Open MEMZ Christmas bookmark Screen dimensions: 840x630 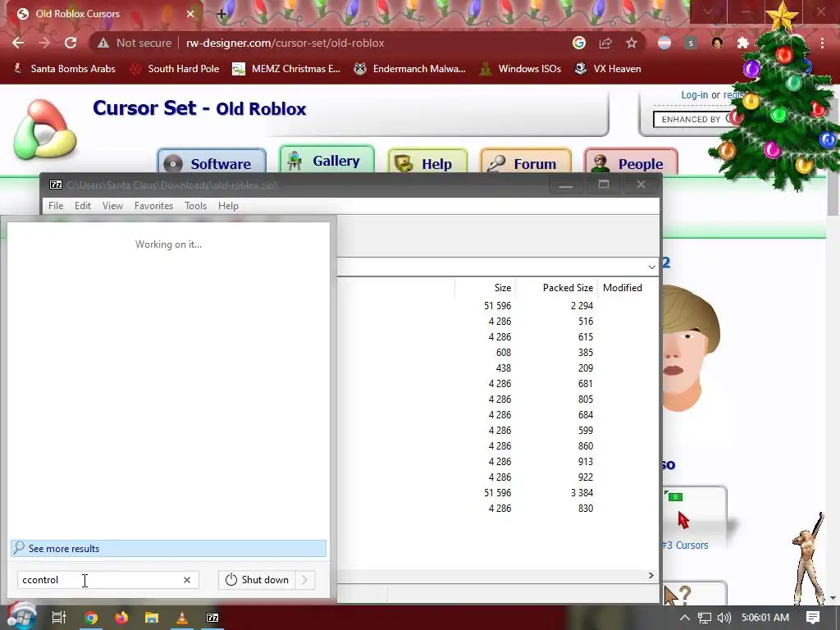coord(286,69)
